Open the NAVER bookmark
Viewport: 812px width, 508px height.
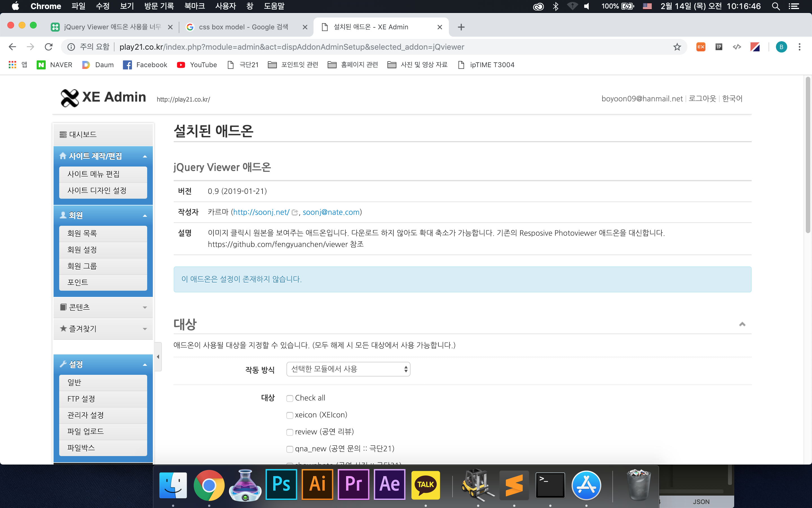point(55,65)
